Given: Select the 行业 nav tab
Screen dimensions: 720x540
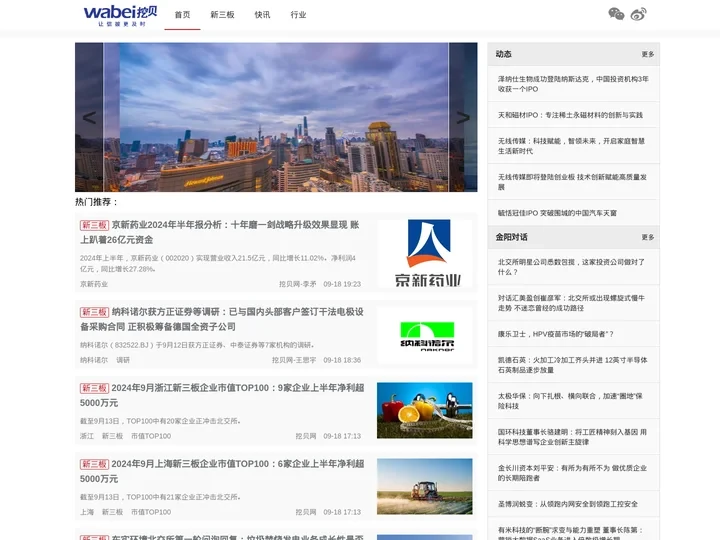Looking at the screenshot, I should [298, 15].
